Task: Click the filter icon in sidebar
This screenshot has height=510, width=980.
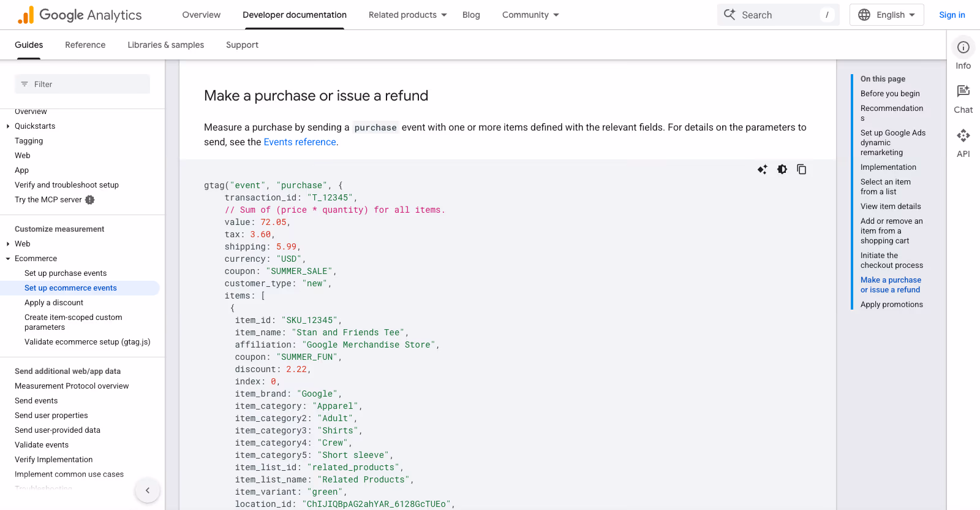Action: click(24, 84)
